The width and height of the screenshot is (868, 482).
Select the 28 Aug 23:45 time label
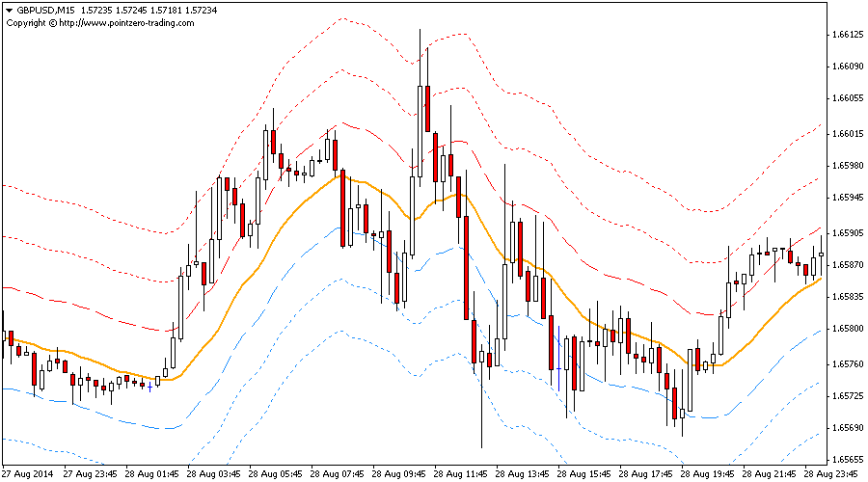click(832, 473)
